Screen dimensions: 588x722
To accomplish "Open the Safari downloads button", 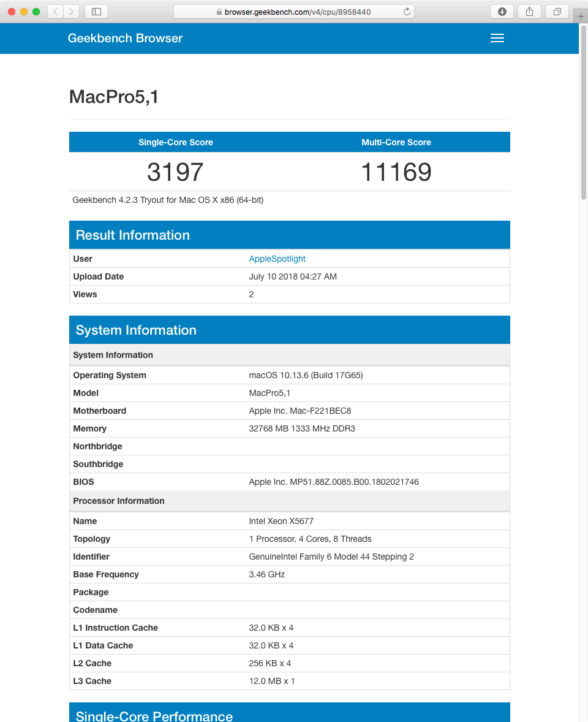I will 502,12.
